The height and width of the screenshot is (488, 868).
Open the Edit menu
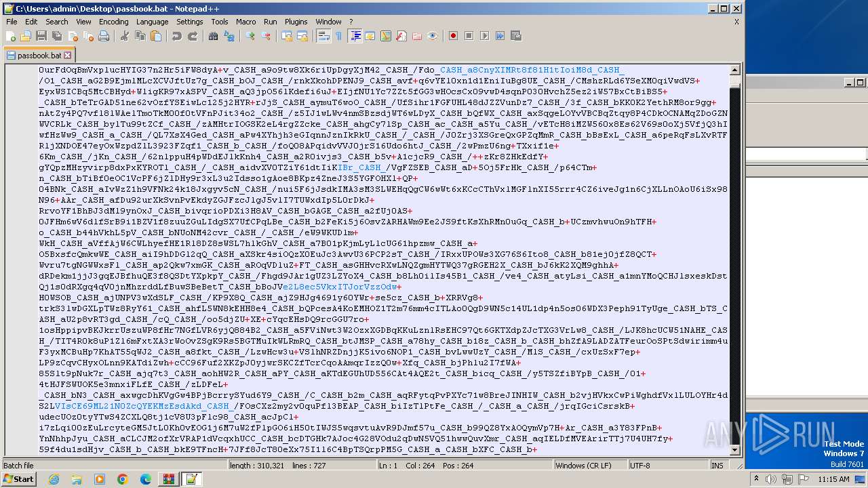(31, 22)
